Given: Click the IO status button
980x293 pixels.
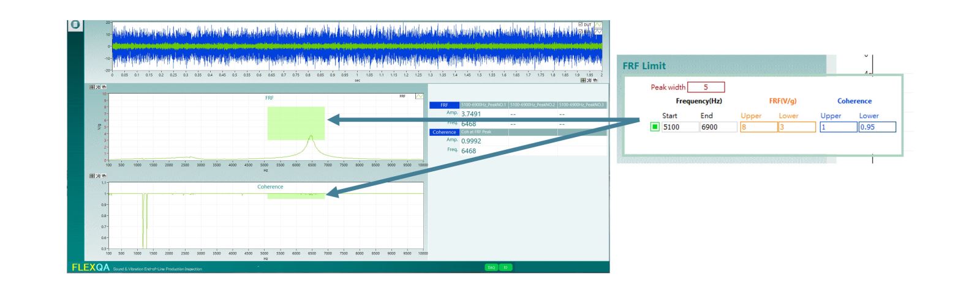Looking at the screenshot, I should click(x=506, y=267).
